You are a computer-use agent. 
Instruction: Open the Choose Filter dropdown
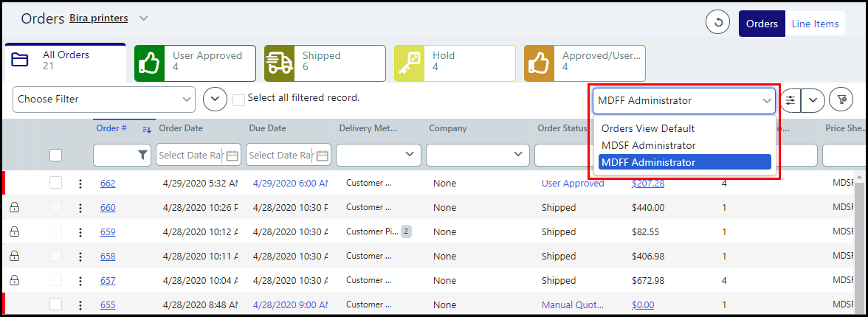(x=104, y=100)
